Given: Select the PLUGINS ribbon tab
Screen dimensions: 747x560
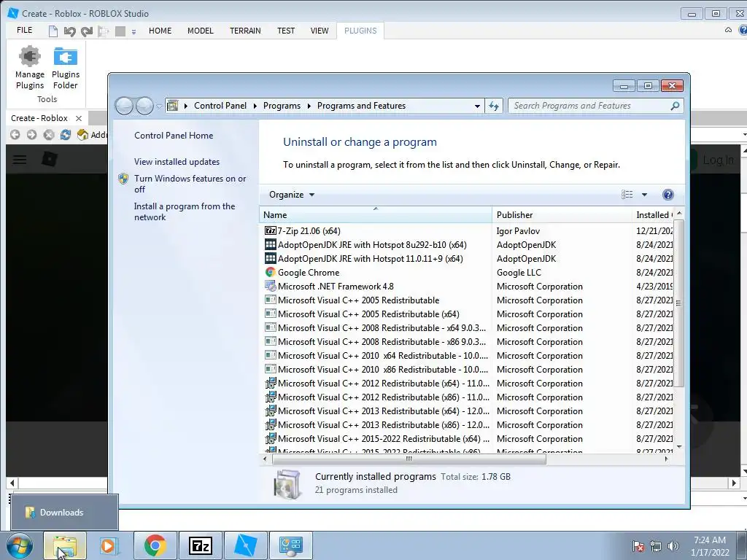Looking at the screenshot, I should click(x=360, y=31).
